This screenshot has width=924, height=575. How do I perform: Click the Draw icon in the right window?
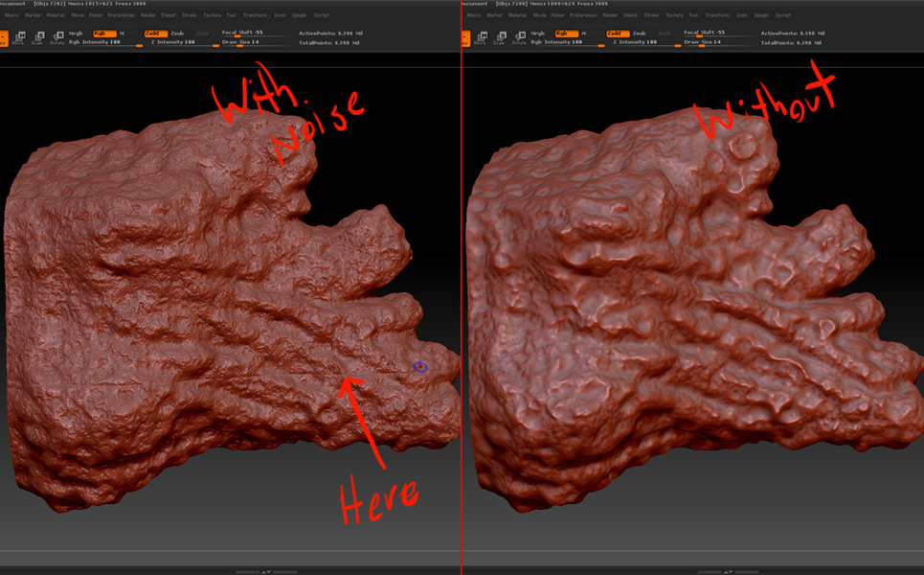466,37
